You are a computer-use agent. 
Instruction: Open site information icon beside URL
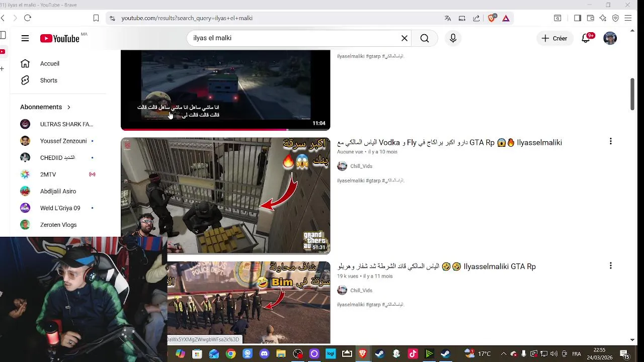(x=112, y=18)
